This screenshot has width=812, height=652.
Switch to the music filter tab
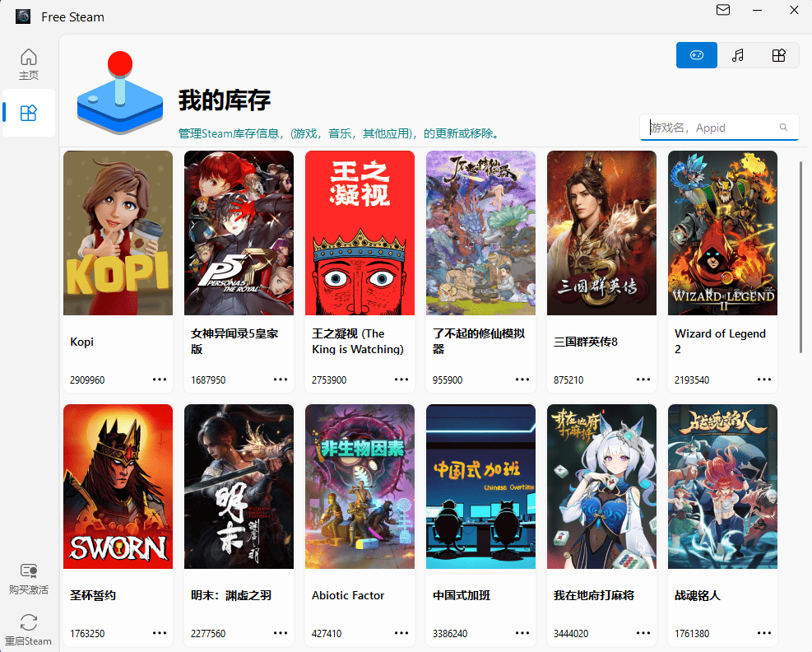(738, 55)
